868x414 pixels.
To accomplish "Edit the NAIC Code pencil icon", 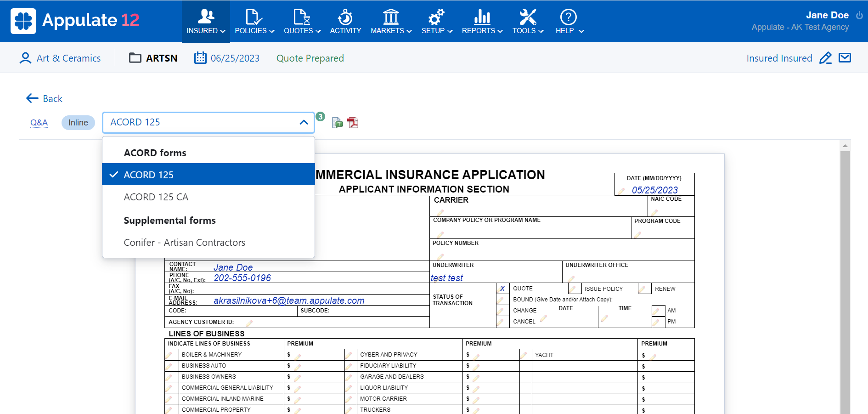I will click(x=654, y=212).
